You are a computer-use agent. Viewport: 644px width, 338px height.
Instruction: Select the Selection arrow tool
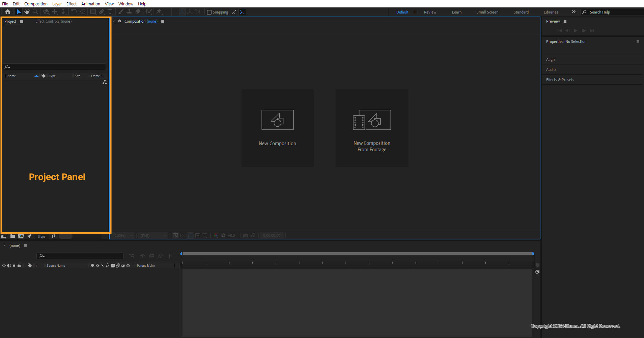19,12
